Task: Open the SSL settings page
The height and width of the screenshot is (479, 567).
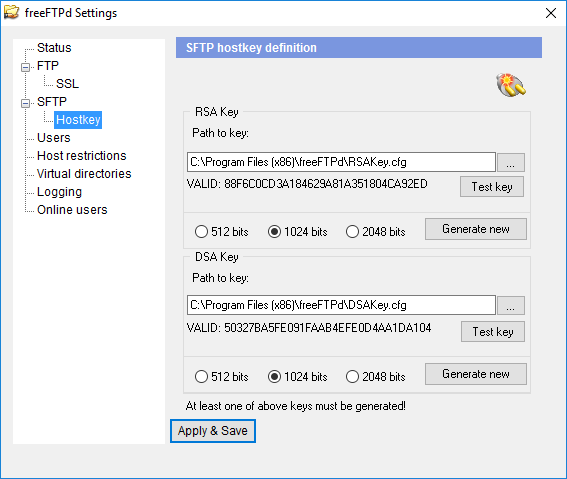Action: coord(67,84)
